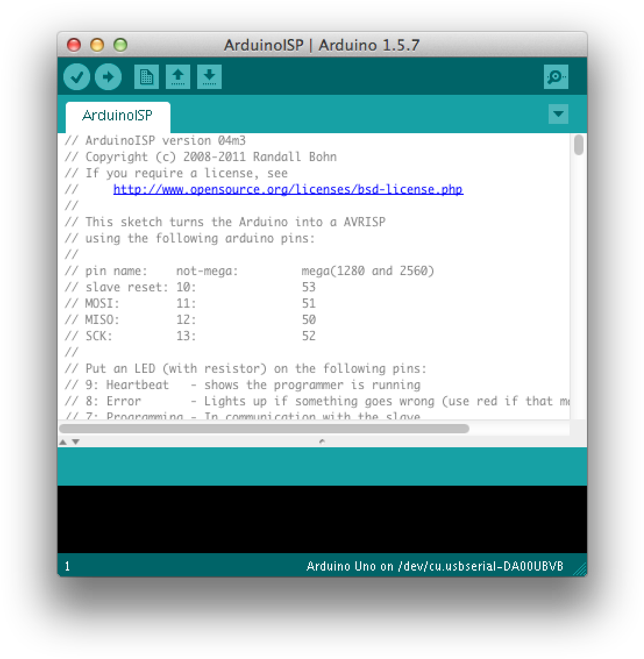Select the green zoom traffic-light control
644x659 pixels.
click(120, 45)
